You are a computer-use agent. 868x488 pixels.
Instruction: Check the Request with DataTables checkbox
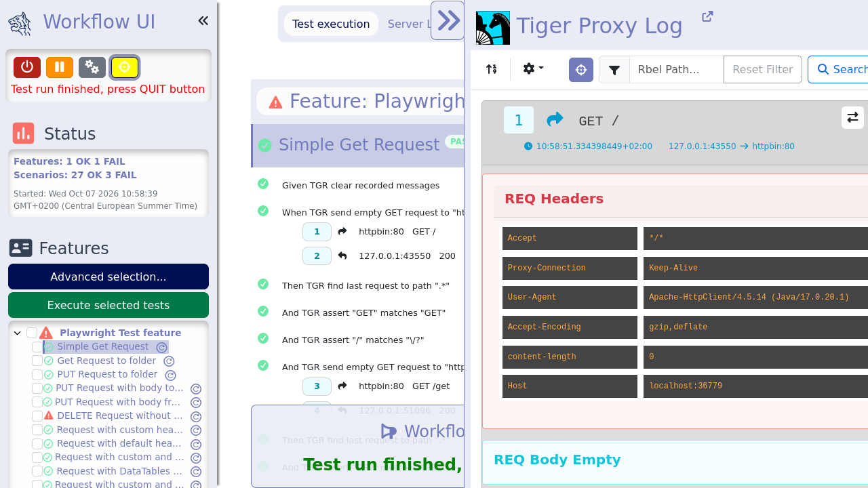[37, 471]
